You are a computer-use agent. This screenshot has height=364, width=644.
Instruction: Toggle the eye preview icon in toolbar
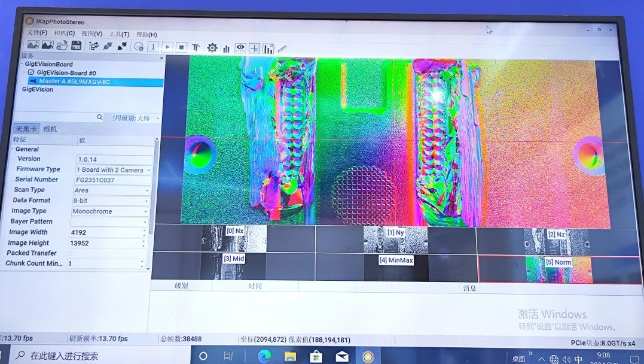240,47
